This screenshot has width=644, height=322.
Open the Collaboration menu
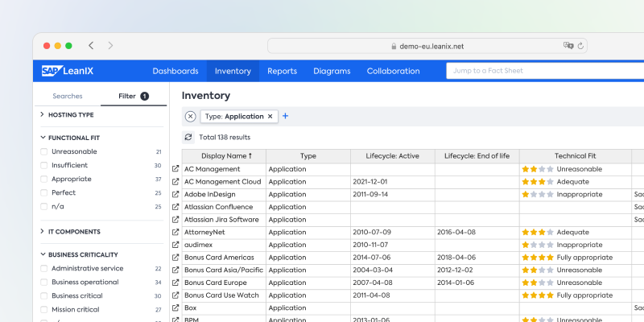393,71
